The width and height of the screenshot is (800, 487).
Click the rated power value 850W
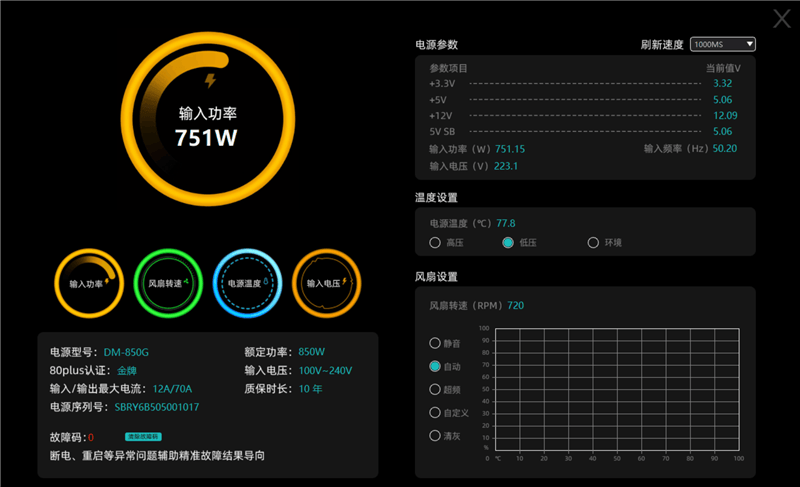[x=311, y=352]
